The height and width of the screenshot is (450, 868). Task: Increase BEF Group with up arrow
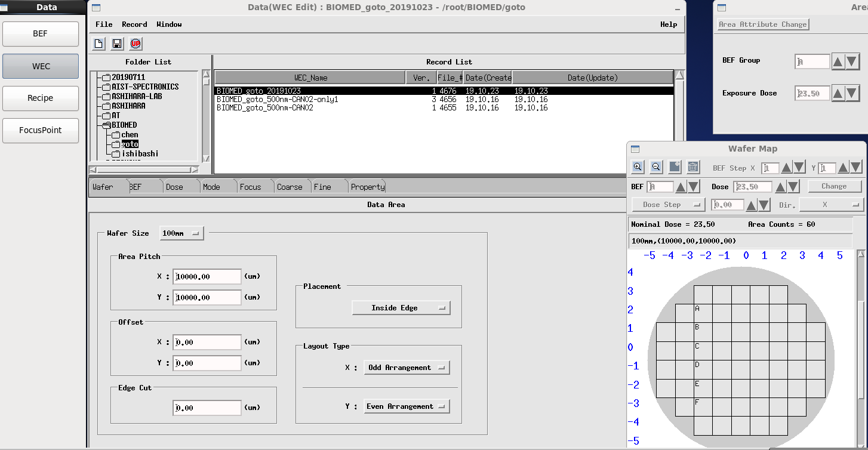coord(839,61)
